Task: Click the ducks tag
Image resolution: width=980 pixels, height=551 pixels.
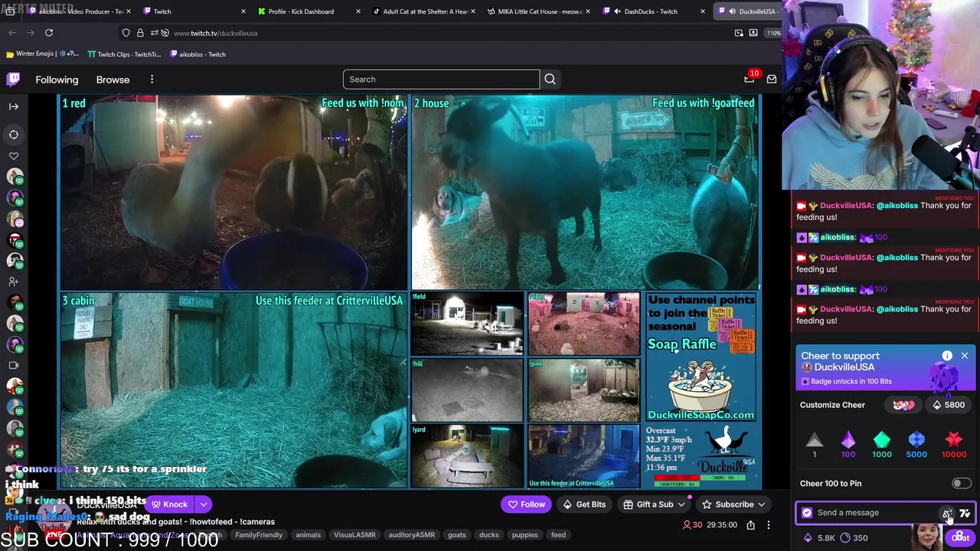Action: [x=489, y=535]
